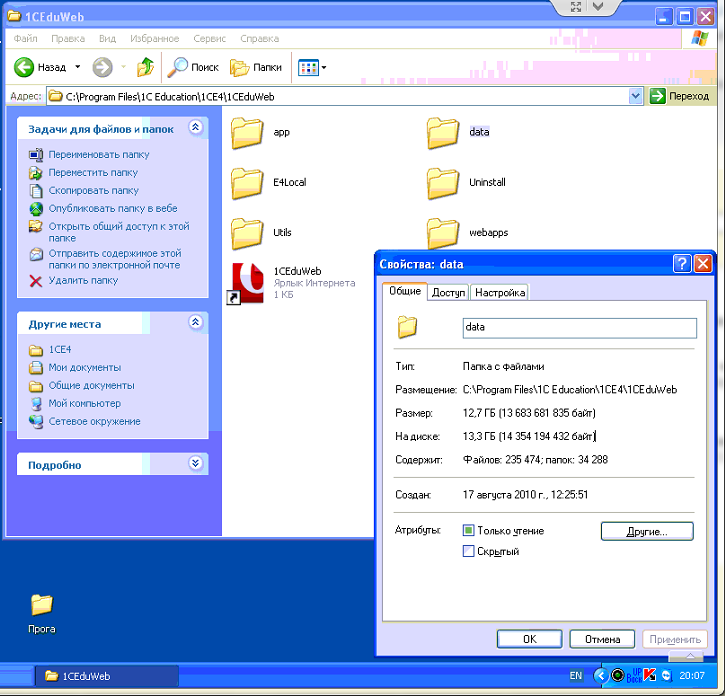
Task: Click Отправить содержимое по электронной почте link
Action: (115, 259)
